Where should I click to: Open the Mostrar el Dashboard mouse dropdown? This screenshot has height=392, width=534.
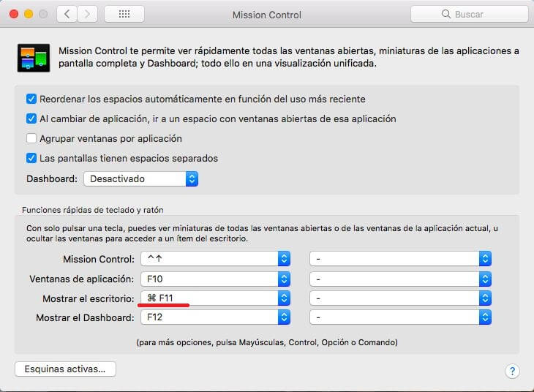(400, 317)
